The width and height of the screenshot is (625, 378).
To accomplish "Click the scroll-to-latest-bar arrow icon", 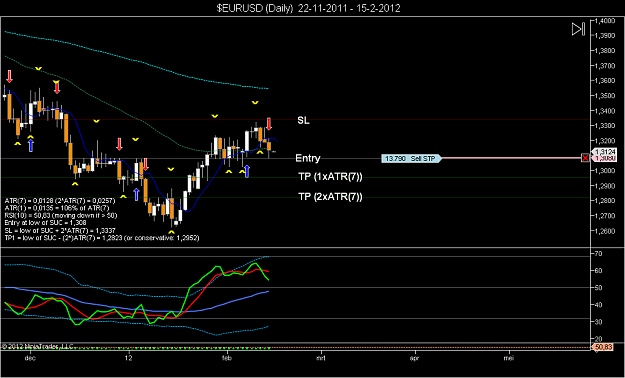I will (x=578, y=29).
